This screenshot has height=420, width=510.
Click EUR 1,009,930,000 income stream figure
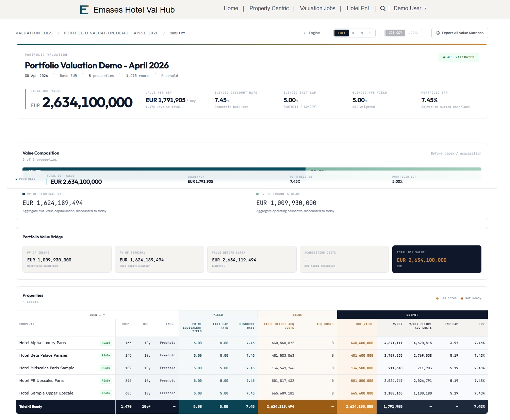(286, 203)
